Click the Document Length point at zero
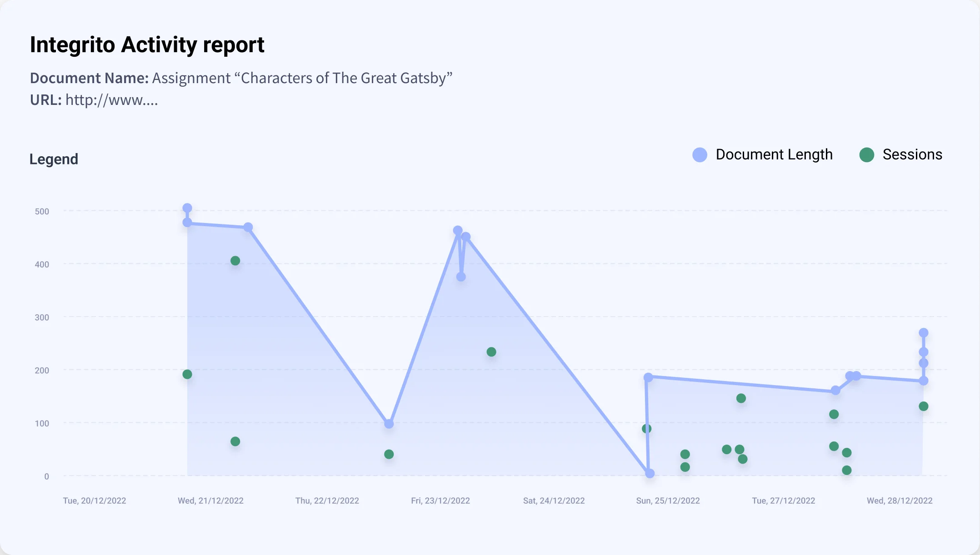The image size is (980, 555). click(650, 474)
